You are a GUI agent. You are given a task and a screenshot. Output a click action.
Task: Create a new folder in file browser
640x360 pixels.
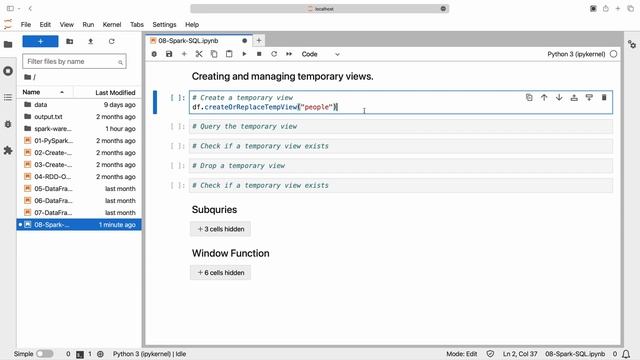tap(70, 41)
